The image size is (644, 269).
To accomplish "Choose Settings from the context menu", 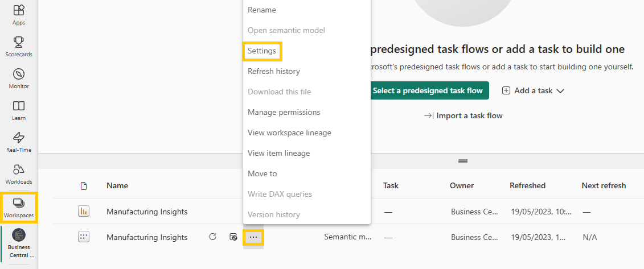I will tap(262, 51).
